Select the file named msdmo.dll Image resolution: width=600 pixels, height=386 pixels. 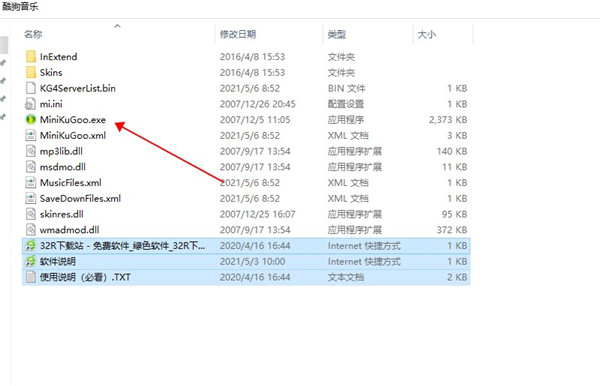(x=63, y=167)
